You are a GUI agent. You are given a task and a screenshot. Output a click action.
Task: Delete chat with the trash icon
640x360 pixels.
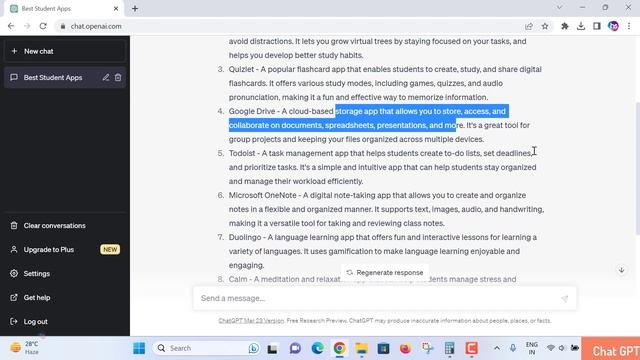coord(118,78)
